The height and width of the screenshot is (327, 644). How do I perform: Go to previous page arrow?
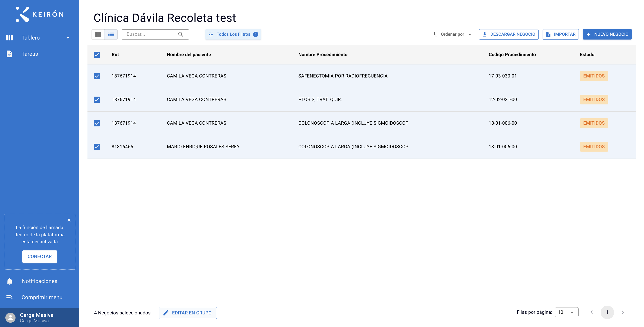pos(592,312)
